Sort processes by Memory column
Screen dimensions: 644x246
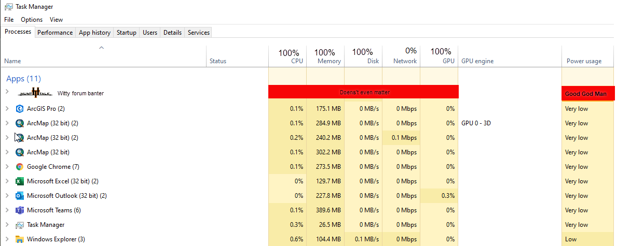pyautogui.click(x=325, y=56)
